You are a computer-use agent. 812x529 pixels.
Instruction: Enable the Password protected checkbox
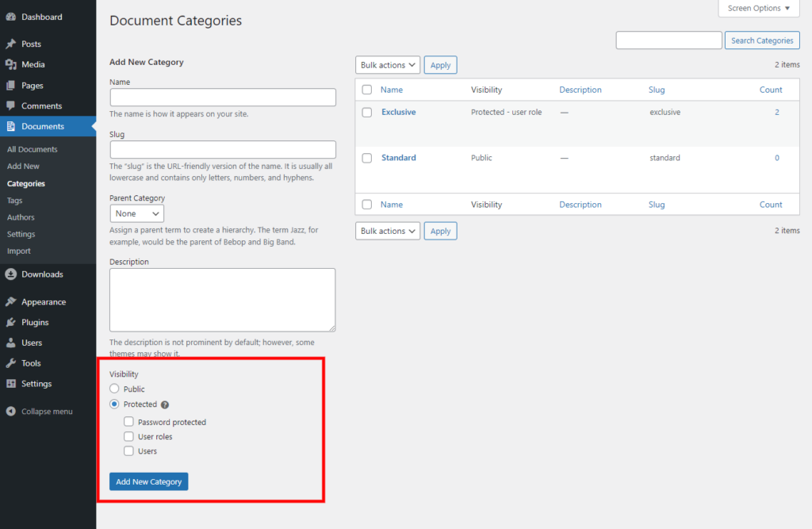point(129,423)
